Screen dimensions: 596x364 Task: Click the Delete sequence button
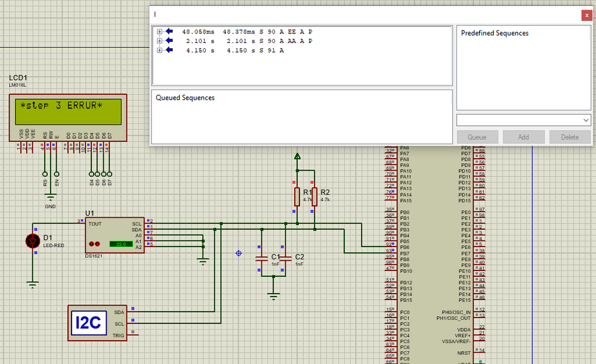click(570, 137)
